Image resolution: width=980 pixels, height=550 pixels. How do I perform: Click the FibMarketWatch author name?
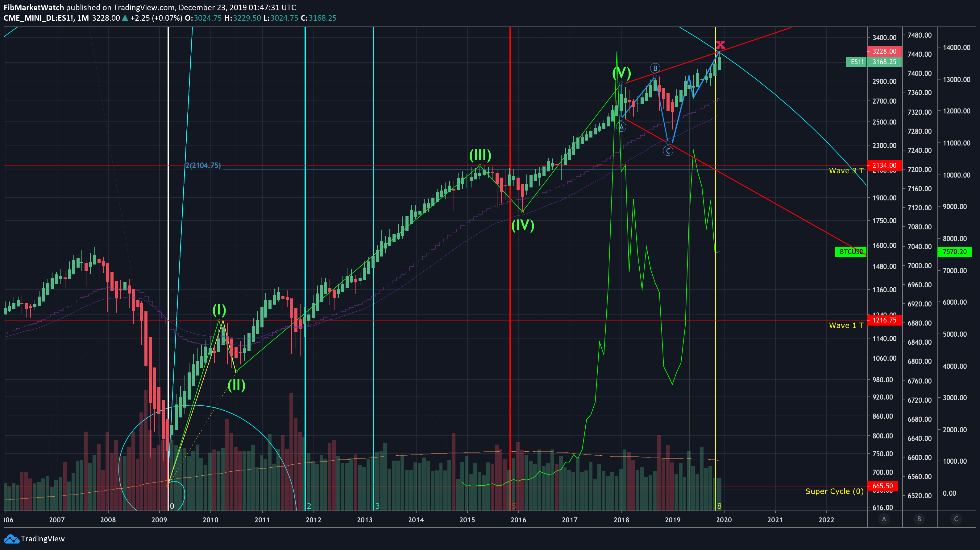tap(34, 7)
